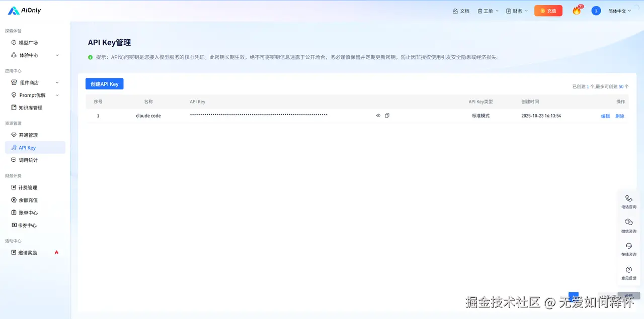The image size is (644, 319).
Task: Click the 体验中心 sidebar icon
Action: coord(14,55)
